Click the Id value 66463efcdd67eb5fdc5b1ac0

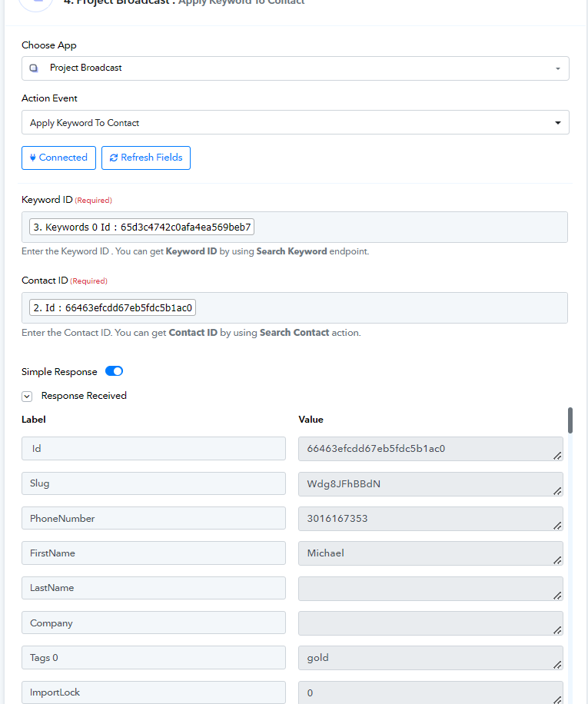[430, 449]
